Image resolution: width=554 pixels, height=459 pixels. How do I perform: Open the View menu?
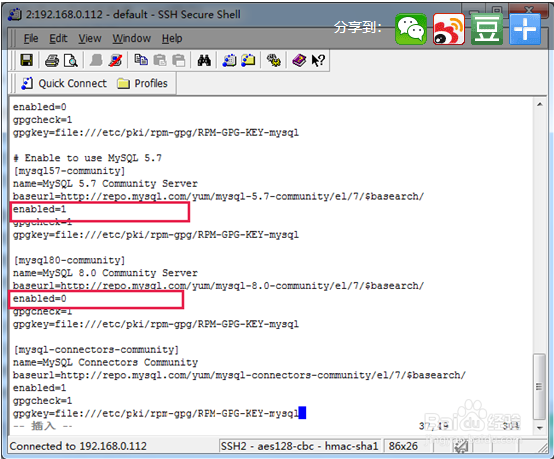click(x=90, y=38)
